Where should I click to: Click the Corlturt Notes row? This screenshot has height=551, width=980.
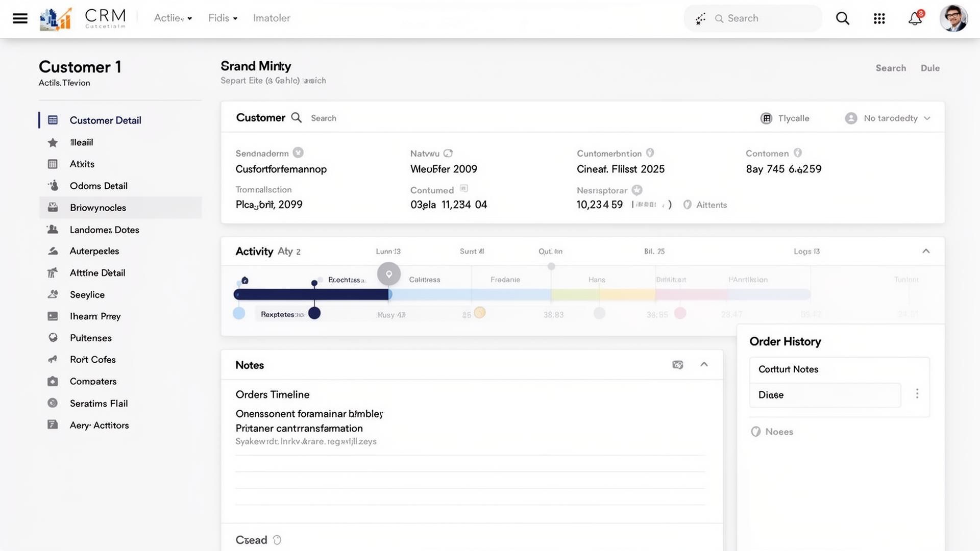[840, 369]
